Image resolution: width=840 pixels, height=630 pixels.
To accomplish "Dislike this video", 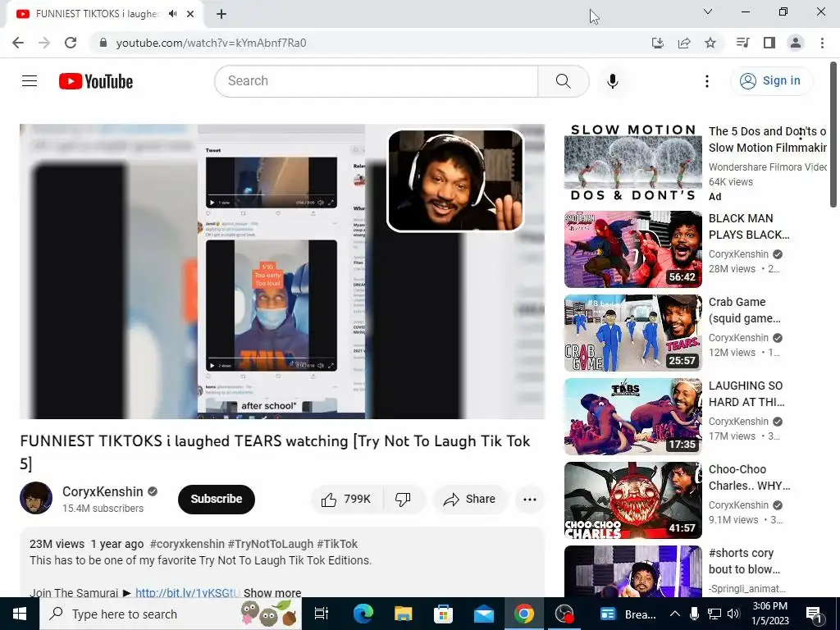I will point(404,500).
